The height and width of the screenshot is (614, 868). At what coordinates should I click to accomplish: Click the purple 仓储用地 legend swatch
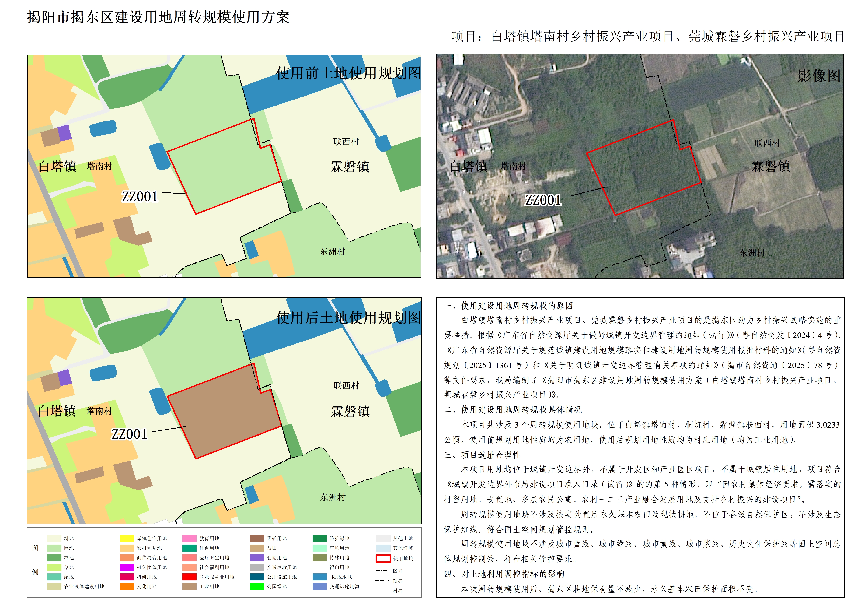click(x=257, y=558)
